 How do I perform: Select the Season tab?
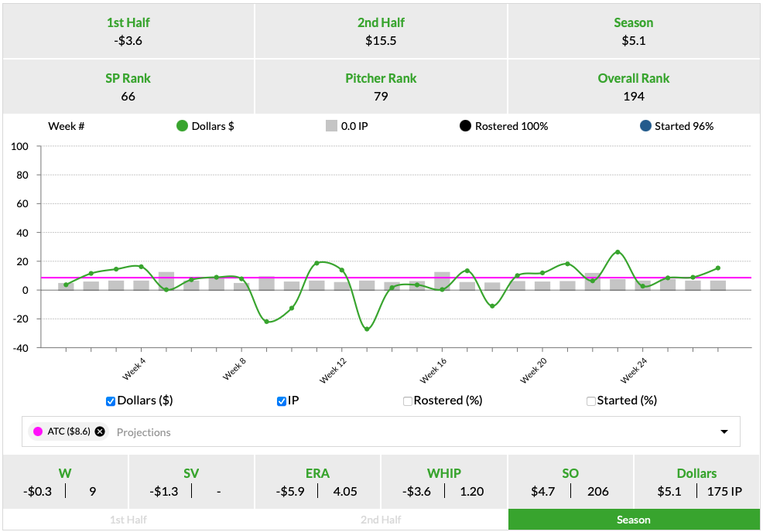point(634,520)
